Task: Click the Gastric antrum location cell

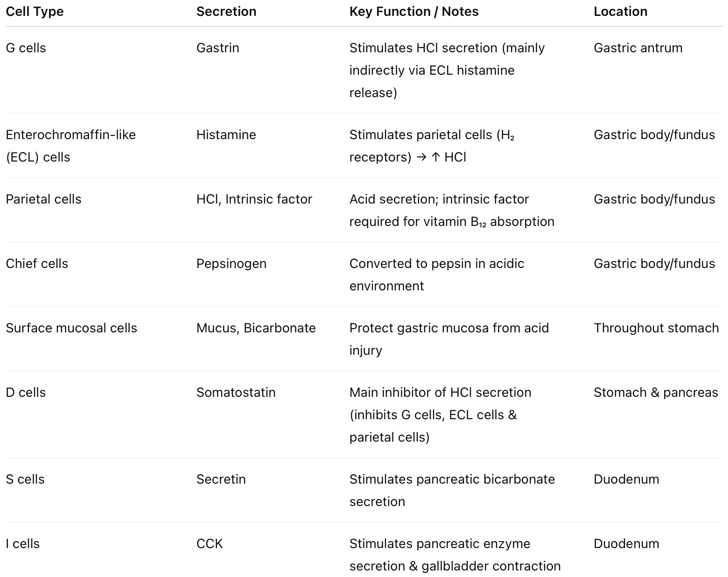Action: coord(638,48)
